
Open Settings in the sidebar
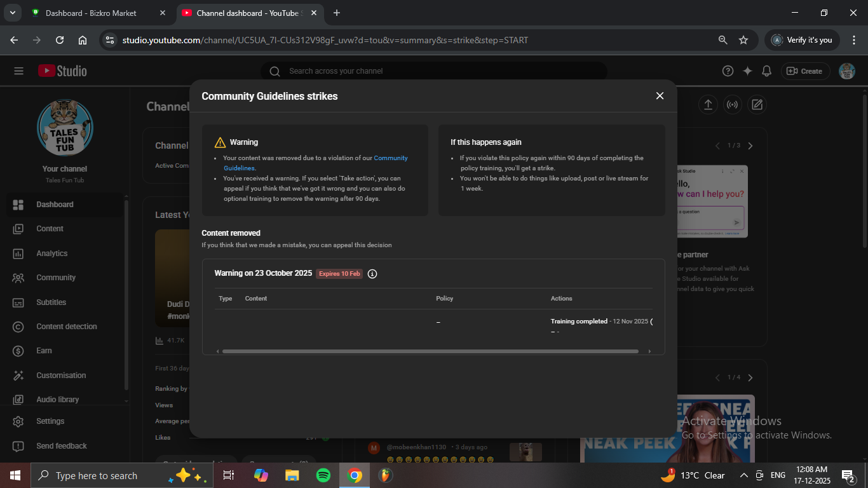(x=50, y=421)
